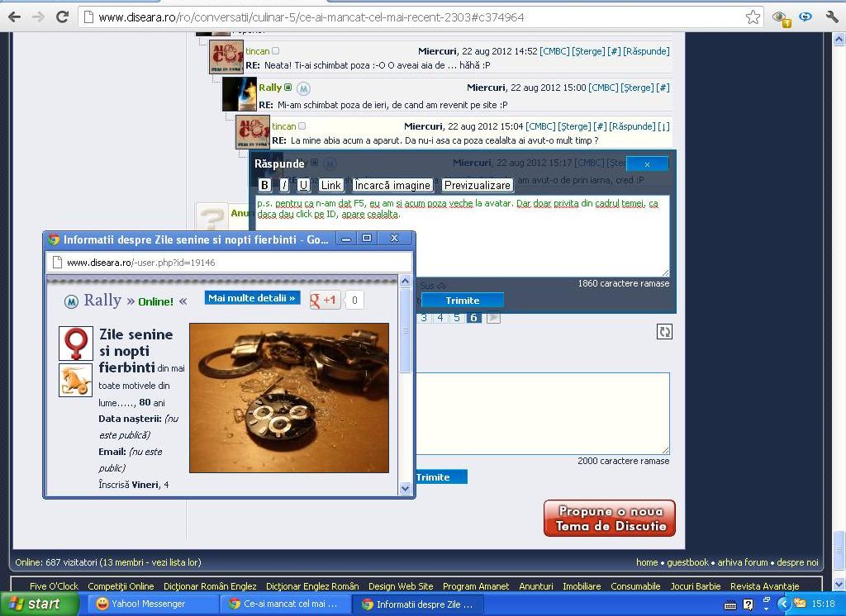Image resolution: width=846 pixels, height=616 pixels.
Task: Toggle status box beside tincan 14:52 post
Action: [x=276, y=50]
